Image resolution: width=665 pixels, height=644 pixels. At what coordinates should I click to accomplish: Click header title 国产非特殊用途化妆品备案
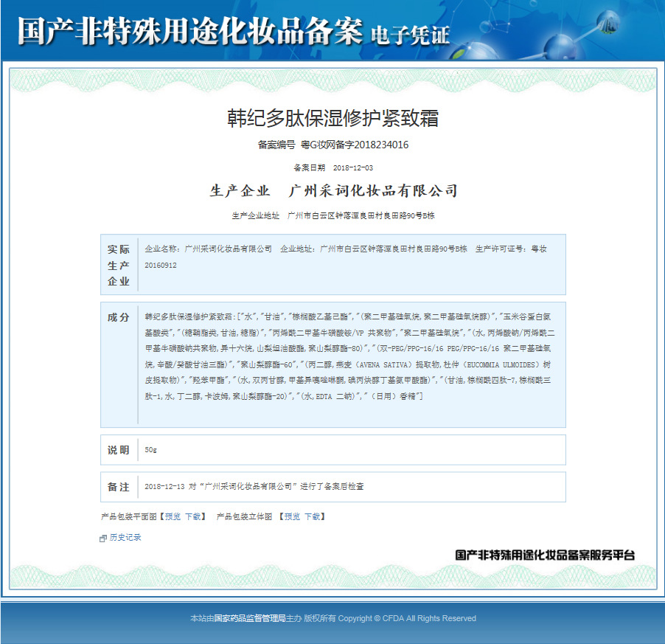click(189, 31)
